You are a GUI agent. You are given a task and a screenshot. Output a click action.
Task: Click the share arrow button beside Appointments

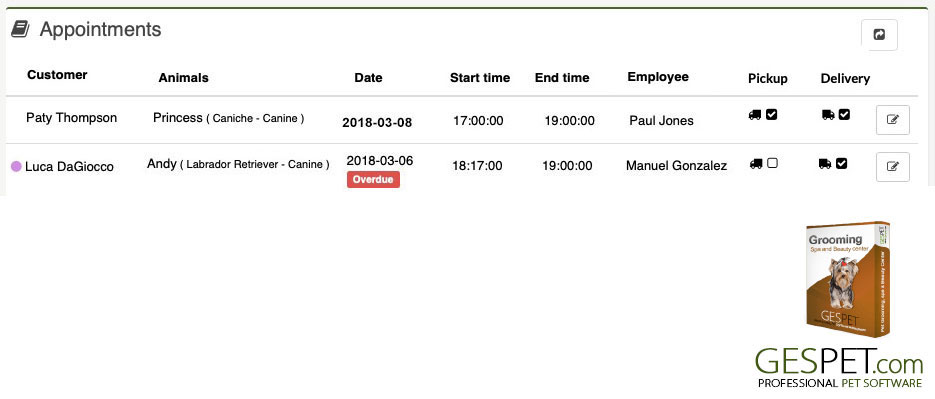[x=879, y=35]
